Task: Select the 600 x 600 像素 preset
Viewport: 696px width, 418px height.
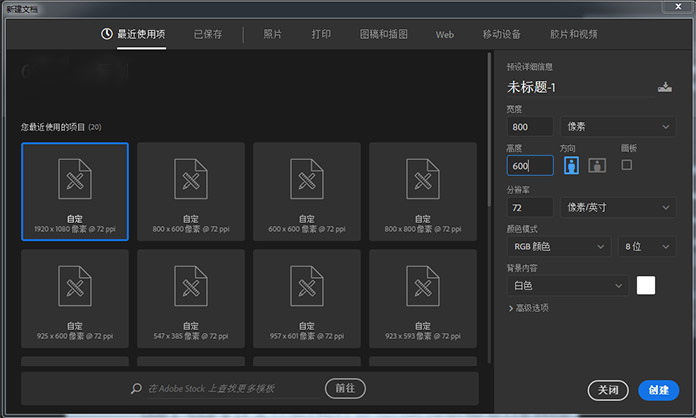Action: [307, 192]
